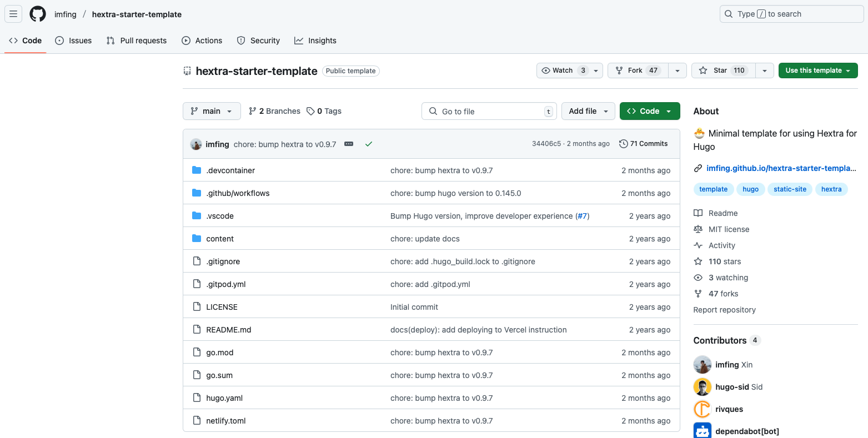Open the Readme link in About
This screenshot has height=438, width=868.
pos(716,213)
